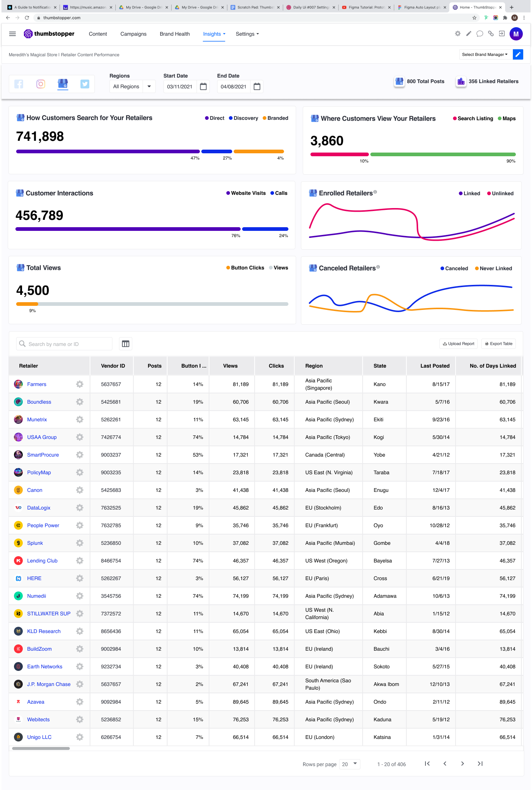Open settings gear for Unigo LLC row
This screenshot has height=790, width=532.
80,737
